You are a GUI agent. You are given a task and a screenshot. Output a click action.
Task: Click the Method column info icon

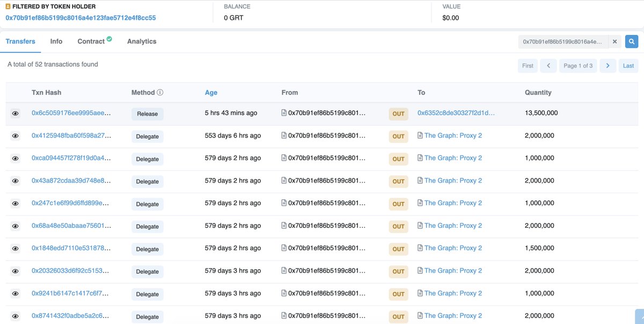160,92
